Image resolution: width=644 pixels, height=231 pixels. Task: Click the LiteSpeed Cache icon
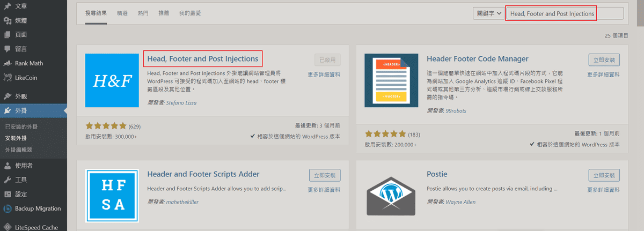(8, 227)
